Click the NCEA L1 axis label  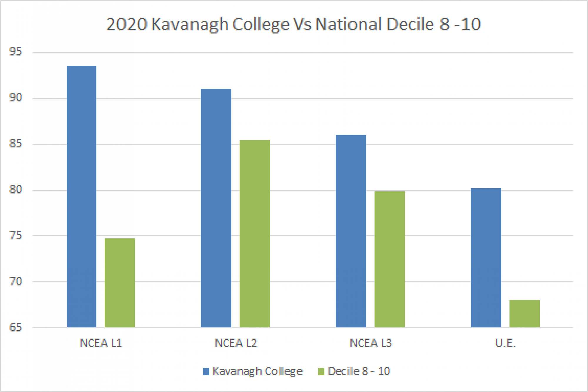tap(101, 343)
